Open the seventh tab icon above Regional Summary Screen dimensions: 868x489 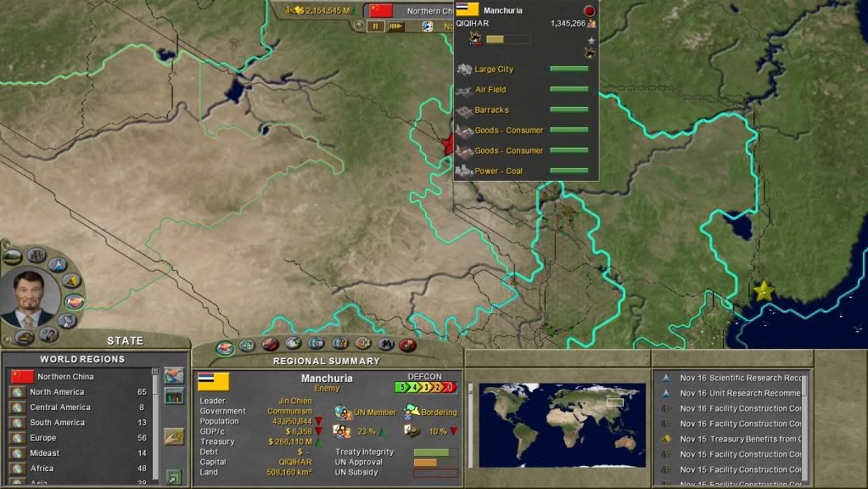pyautogui.click(x=362, y=344)
